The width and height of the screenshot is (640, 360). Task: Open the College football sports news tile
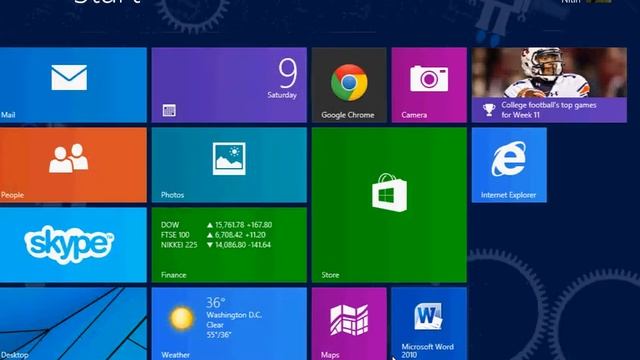(549, 85)
